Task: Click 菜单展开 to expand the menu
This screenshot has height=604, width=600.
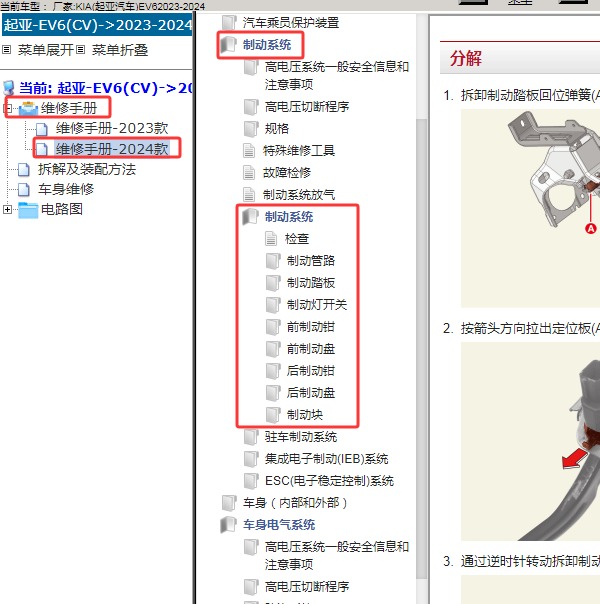Action: tap(45, 50)
